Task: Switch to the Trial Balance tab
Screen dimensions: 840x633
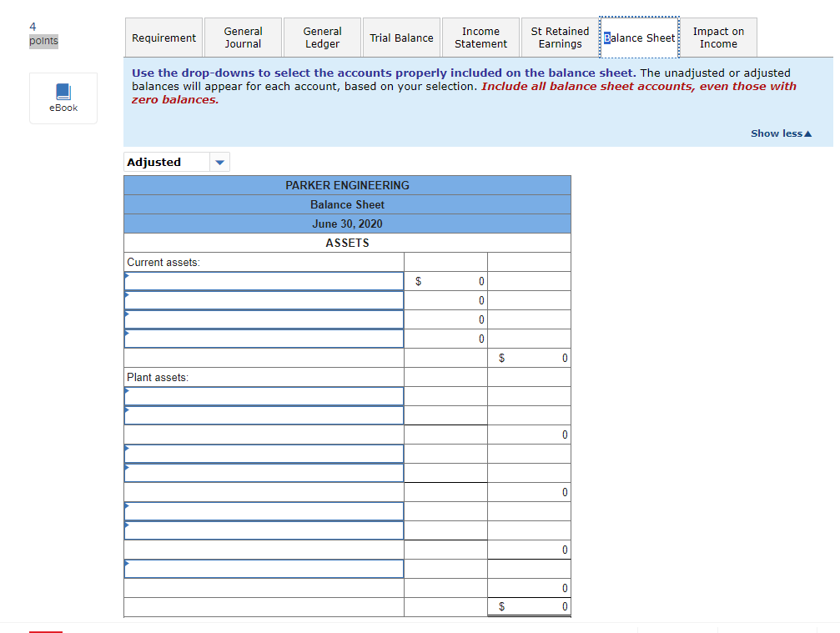Action: point(402,38)
